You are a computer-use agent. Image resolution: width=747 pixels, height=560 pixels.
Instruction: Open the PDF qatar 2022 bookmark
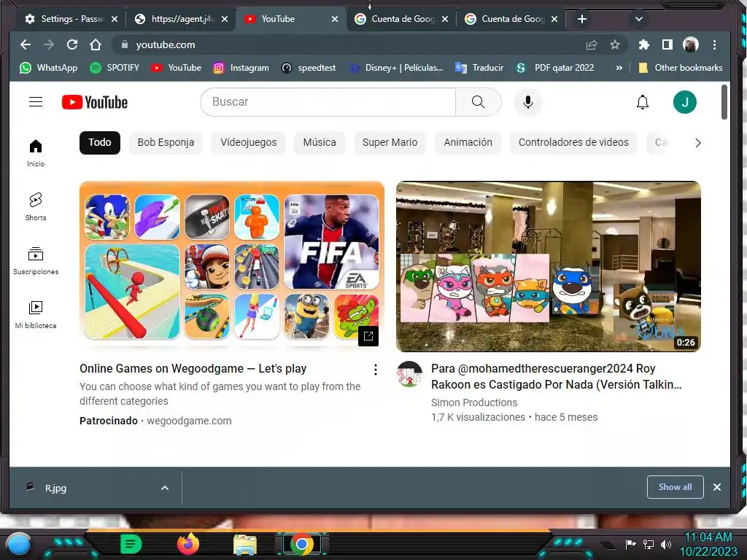click(x=555, y=68)
